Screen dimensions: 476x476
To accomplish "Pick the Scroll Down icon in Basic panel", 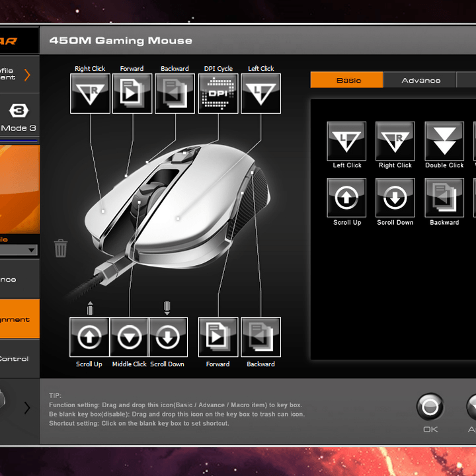I will coord(395,198).
